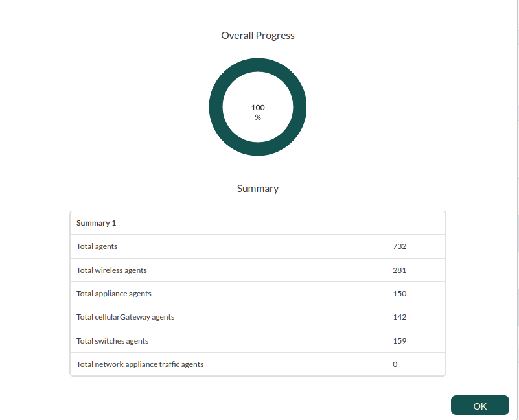Click the Summary heading
519x420 pixels.
click(258, 189)
